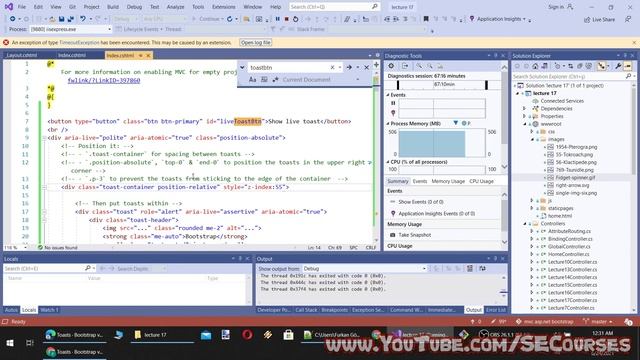Image resolution: width=640 pixels, height=360 pixels.
Task: Select Fidget-spinner.gif file
Action: coord(575,178)
